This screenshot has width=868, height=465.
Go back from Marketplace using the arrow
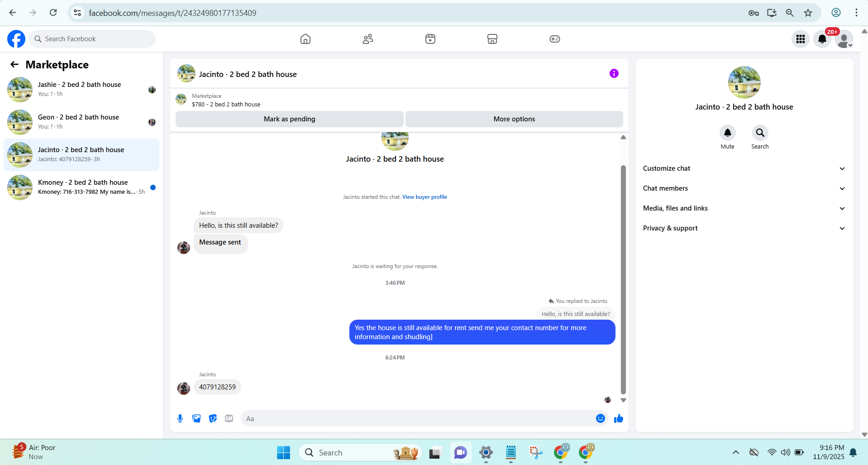(x=14, y=65)
